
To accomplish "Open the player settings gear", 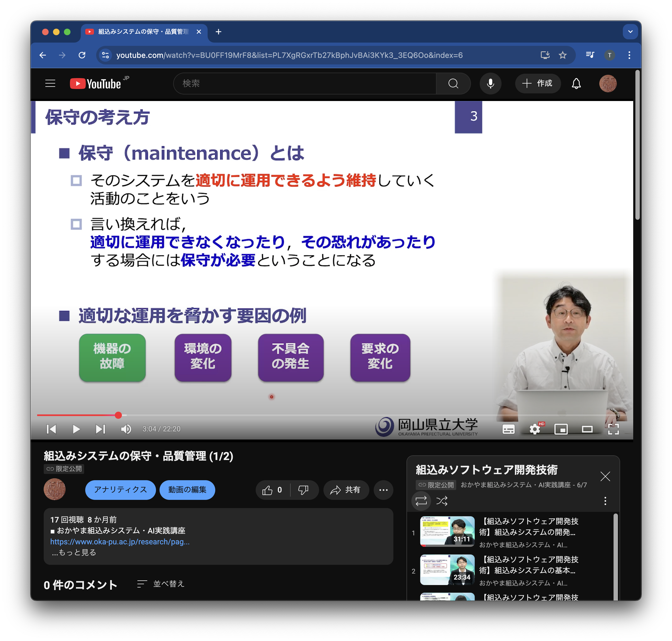I will [x=535, y=429].
